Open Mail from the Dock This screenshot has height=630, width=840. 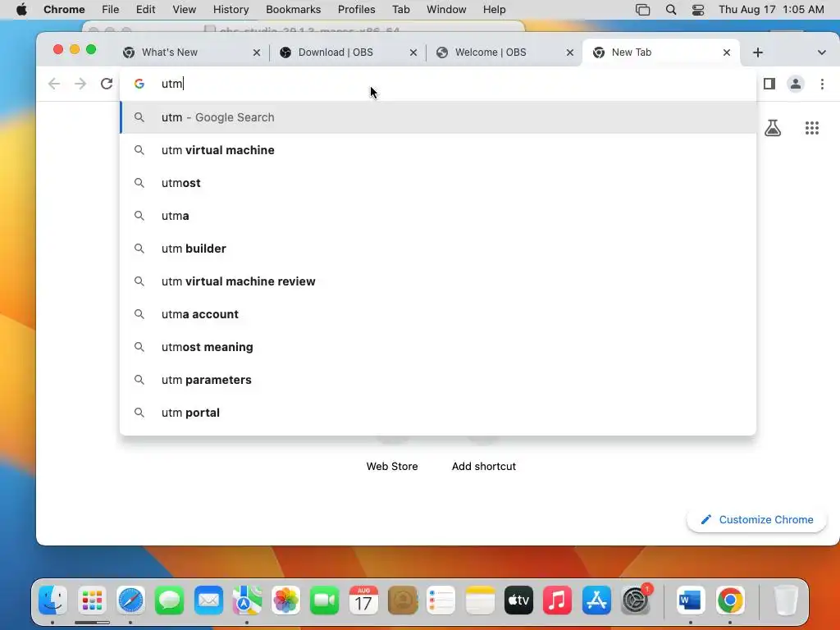208,600
